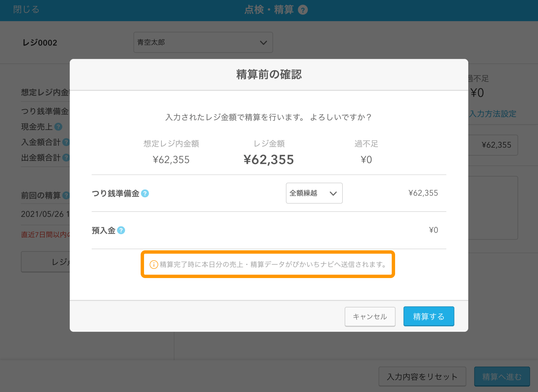This screenshot has width=538, height=392.
Task: Click the help icon beside 点検・精算 title
Action: click(303, 10)
